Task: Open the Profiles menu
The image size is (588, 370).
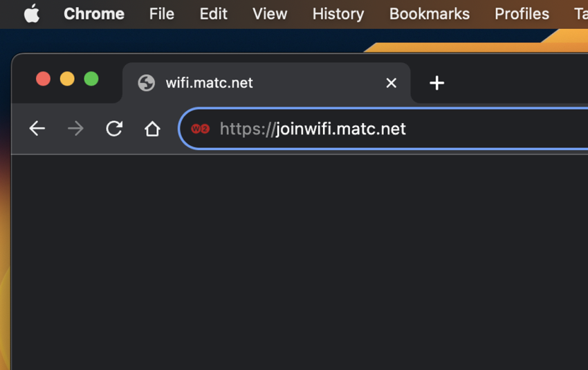Action: (522, 14)
